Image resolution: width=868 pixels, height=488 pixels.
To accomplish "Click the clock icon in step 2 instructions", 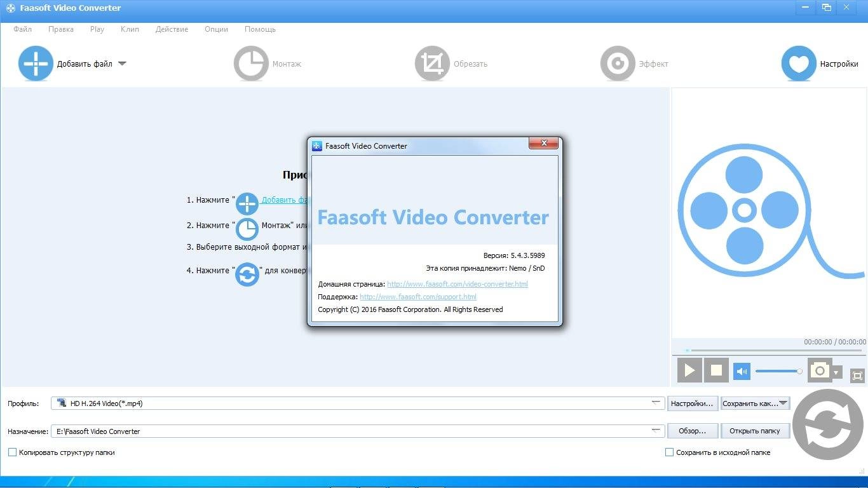I will (x=247, y=229).
